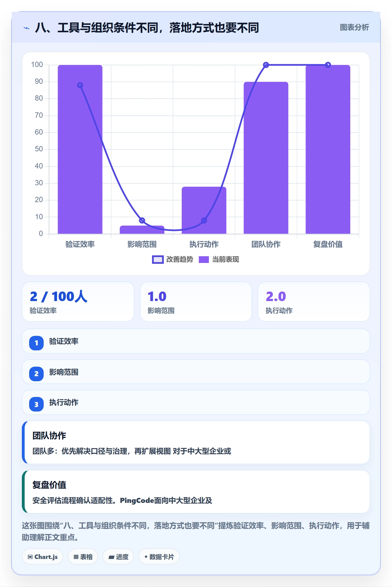Click the 验证效率 x-axis label
The height and width of the screenshot is (587, 392).
pyautogui.click(x=80, y=244)
